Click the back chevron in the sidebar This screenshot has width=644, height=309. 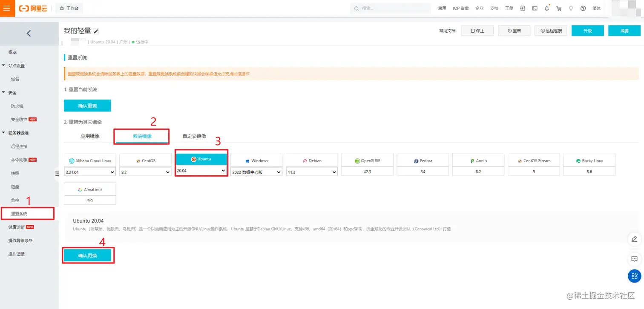coord(29,33)
